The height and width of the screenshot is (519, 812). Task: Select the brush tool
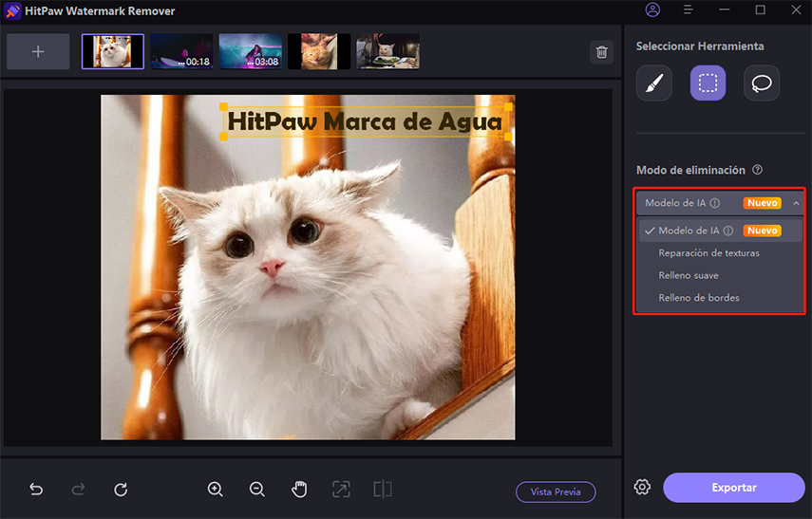(654, 83)
